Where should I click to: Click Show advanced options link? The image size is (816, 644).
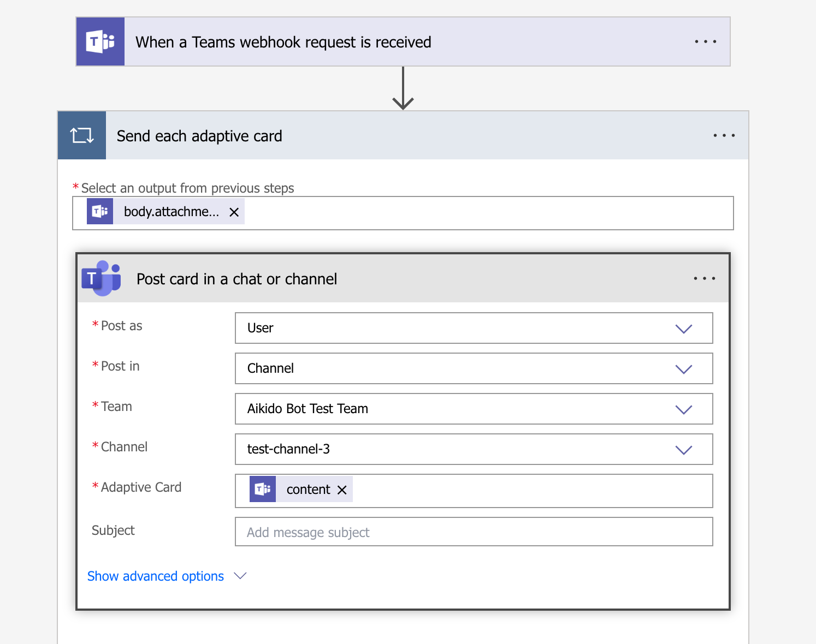(156, 576)
